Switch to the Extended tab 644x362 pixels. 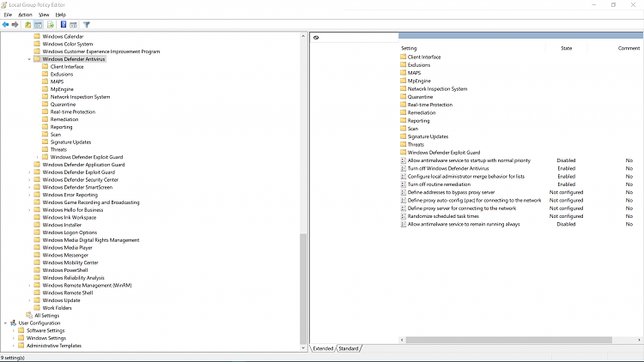[x=323, y=348]
